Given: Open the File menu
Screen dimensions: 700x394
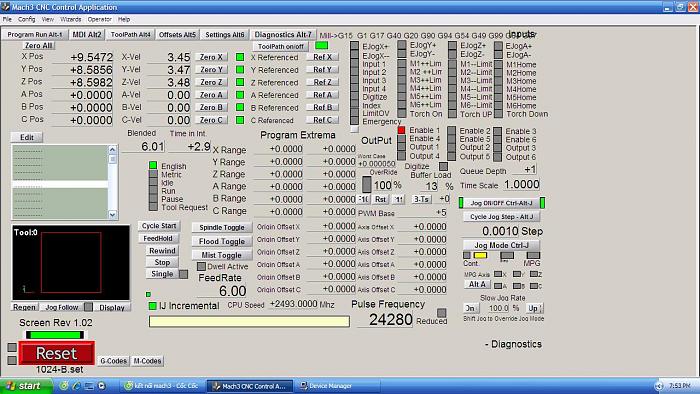Looking at the screenshot, I should coord(7,19).
